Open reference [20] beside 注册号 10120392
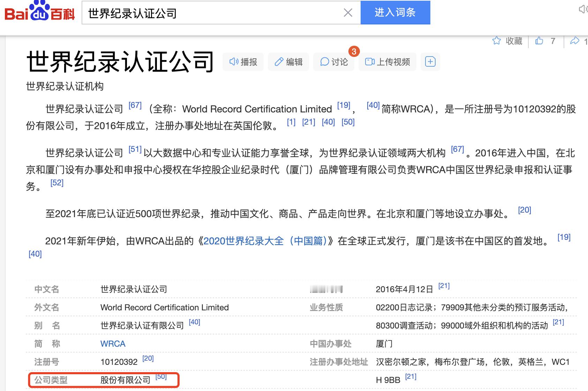This screenshot has width=588, height=391. [148, 358]
